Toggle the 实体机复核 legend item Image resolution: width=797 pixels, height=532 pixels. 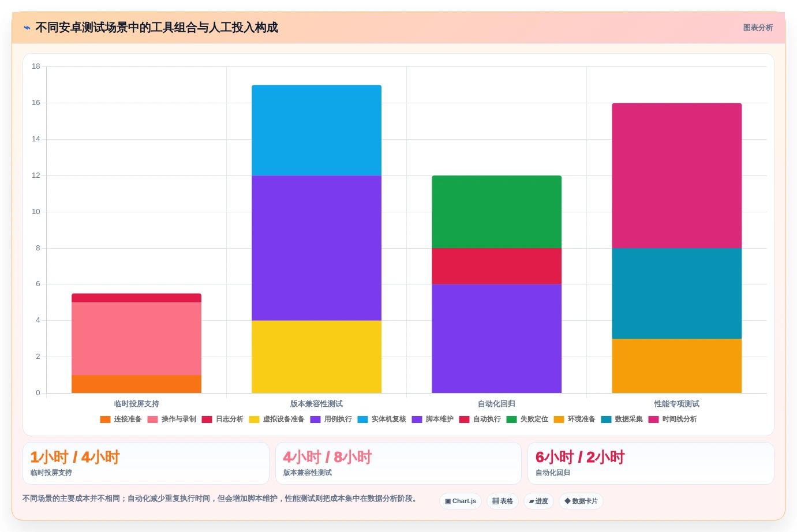coord(381,419)
